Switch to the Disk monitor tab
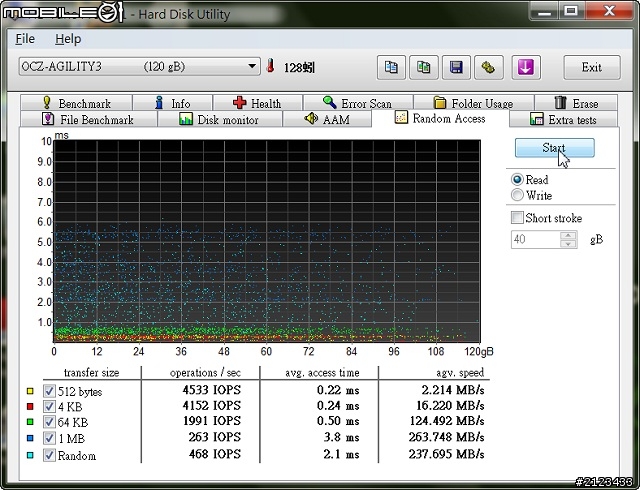 [x=220, y=120]
